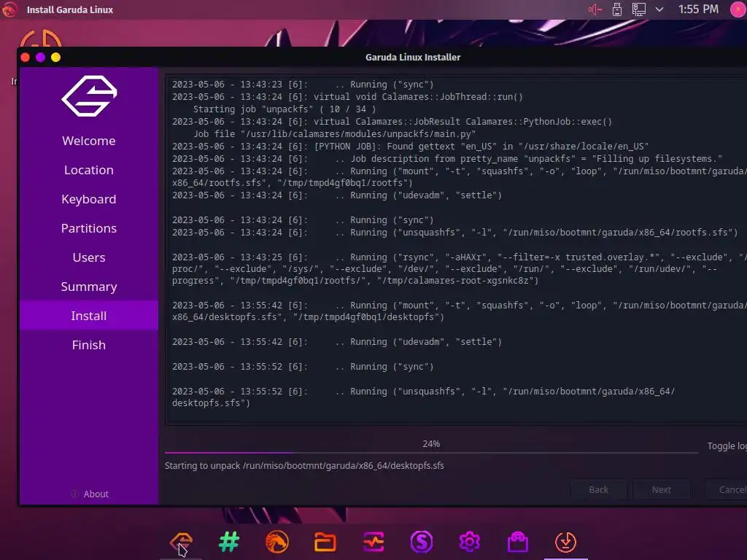The image size is (747, 560).
Task: Select the Summary step in sidebar
Action: tap(88, 287)
